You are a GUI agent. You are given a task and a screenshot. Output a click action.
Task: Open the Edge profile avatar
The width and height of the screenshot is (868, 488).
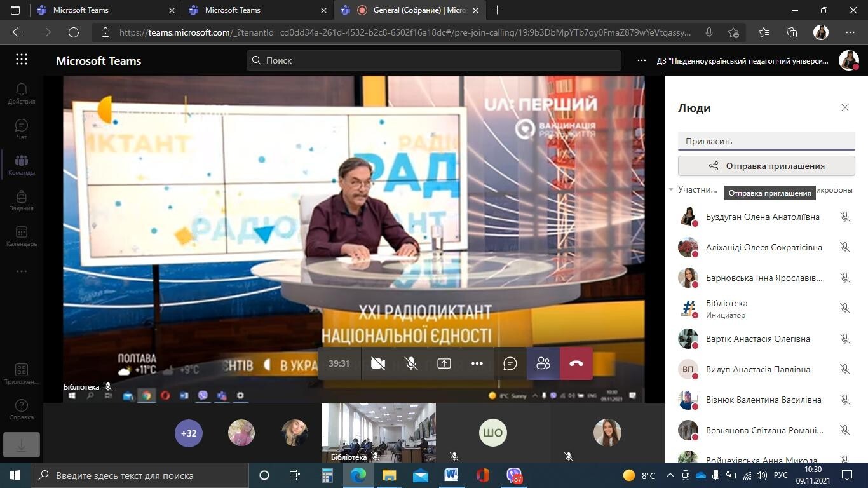click(x=821, y=32)
